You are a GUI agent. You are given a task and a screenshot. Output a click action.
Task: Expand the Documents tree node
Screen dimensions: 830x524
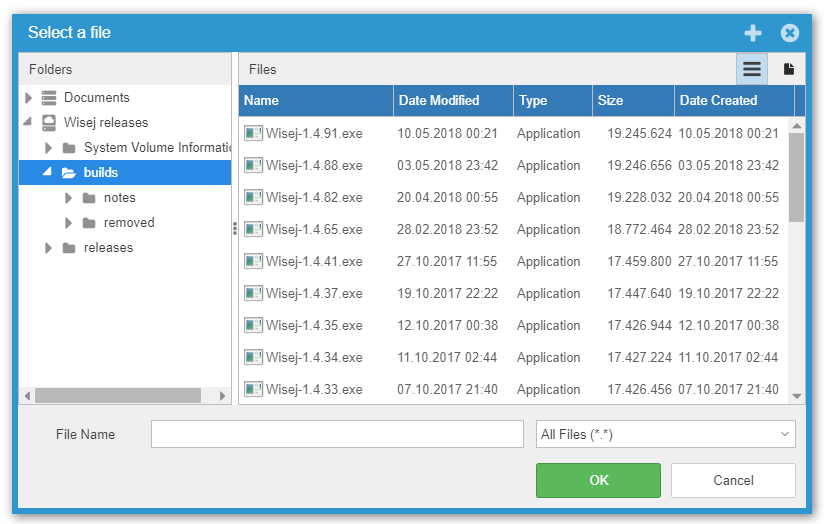(29, 97)
